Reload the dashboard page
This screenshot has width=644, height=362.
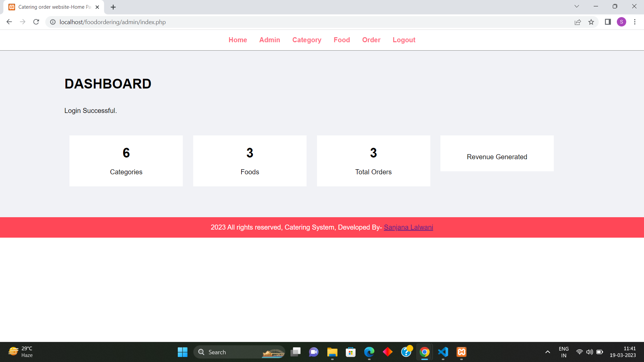click(36, 22)
